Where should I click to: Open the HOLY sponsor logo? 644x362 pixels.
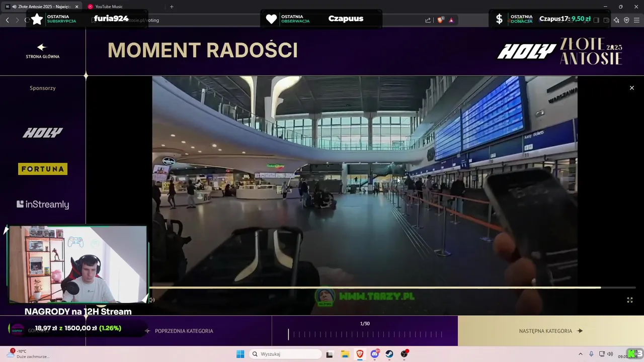[43, 133]
